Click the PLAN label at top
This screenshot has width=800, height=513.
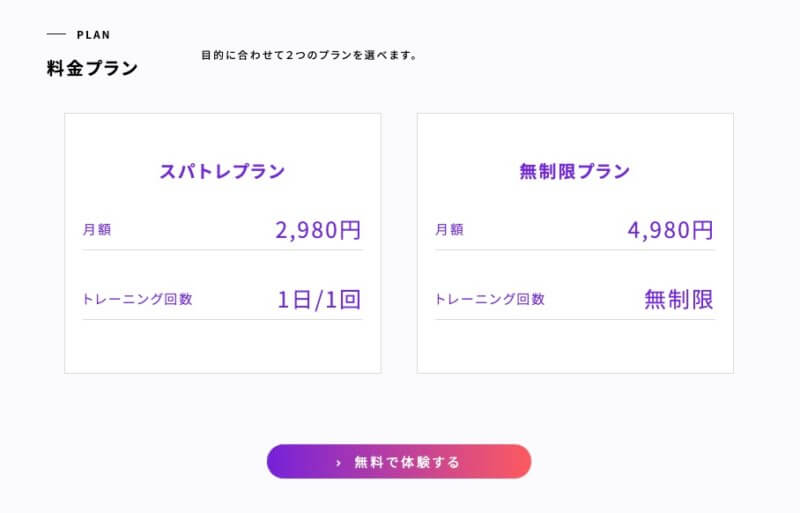click(94, 35)
